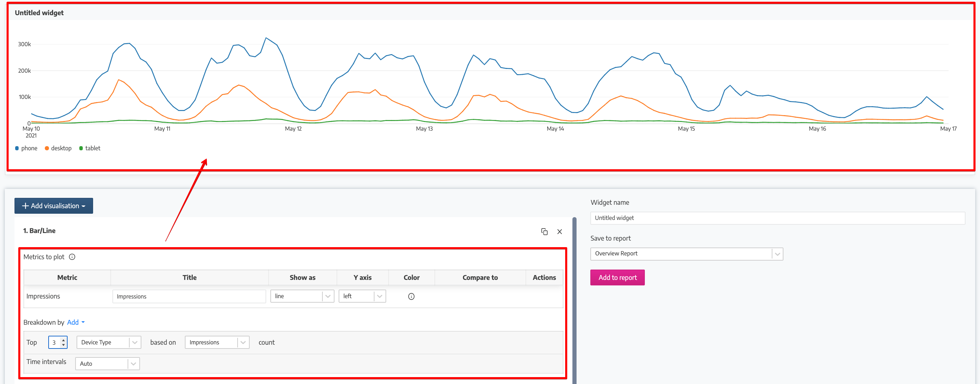
Task: Click the Untitled widget chart title
Action: (x=39, y=13)
